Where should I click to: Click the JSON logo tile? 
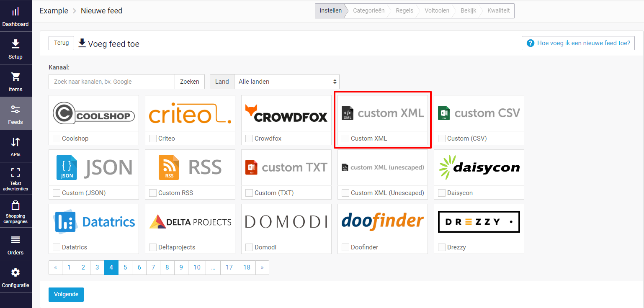[x=94, y=167]
